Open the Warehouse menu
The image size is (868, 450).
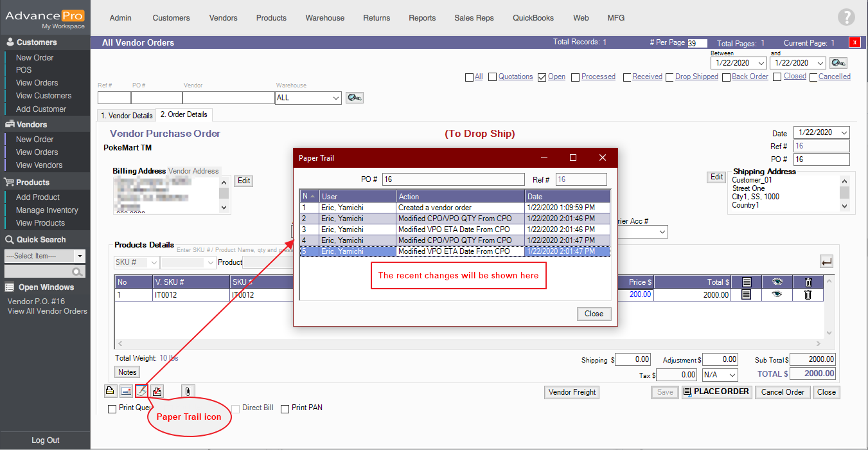pos(324,18)
